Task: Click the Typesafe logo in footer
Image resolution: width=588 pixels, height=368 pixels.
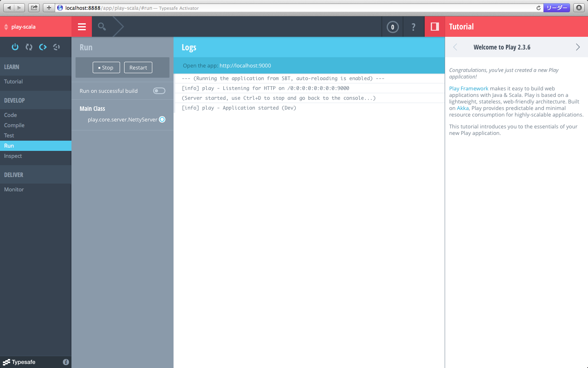Action: coord(19,362)
